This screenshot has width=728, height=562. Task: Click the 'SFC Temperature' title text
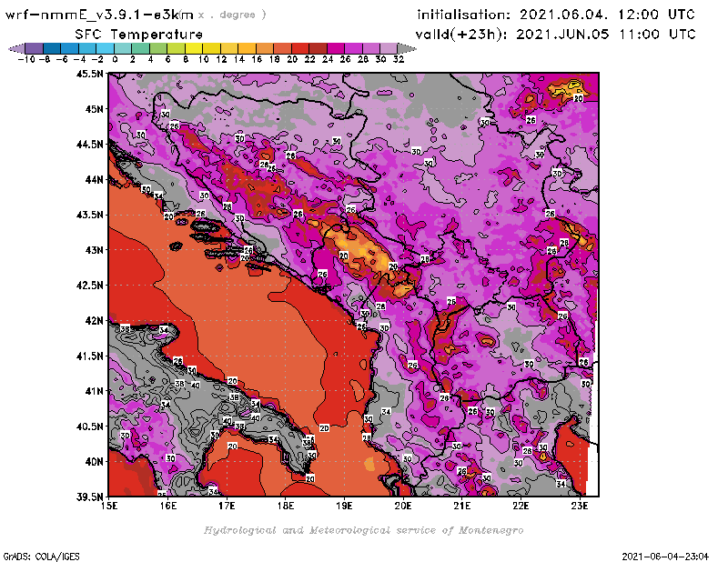click(x=139, y=35)
